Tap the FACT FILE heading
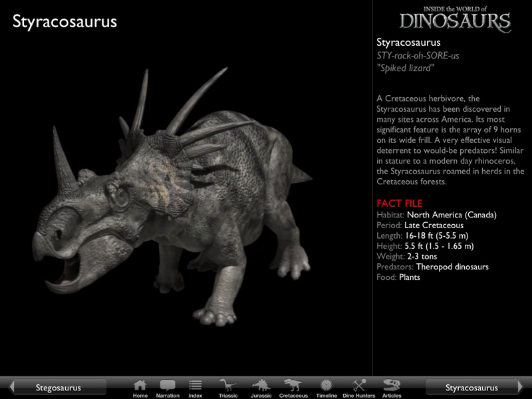This screenshot has height=399, width=532. pos(400,203)
